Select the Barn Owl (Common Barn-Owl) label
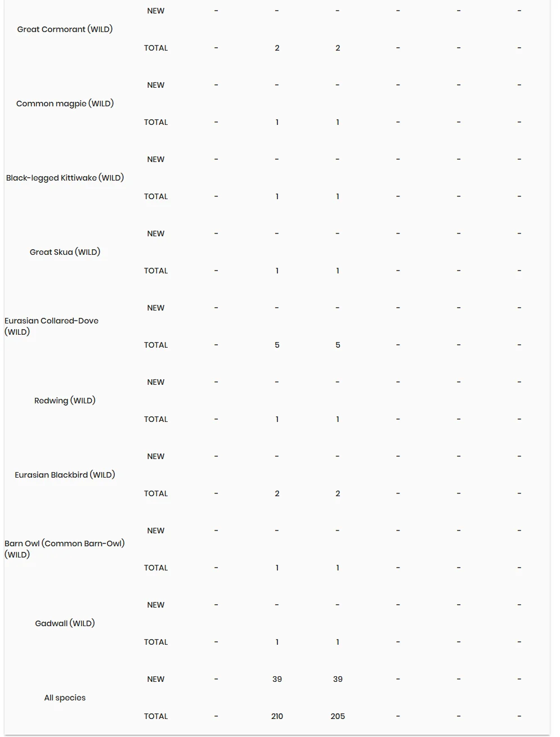This screenshot has width=560, height=737. click(65, 549)
